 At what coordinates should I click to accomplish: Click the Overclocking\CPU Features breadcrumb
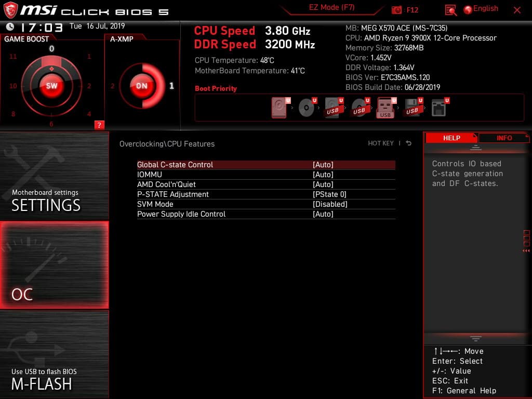tap(167, 144)
